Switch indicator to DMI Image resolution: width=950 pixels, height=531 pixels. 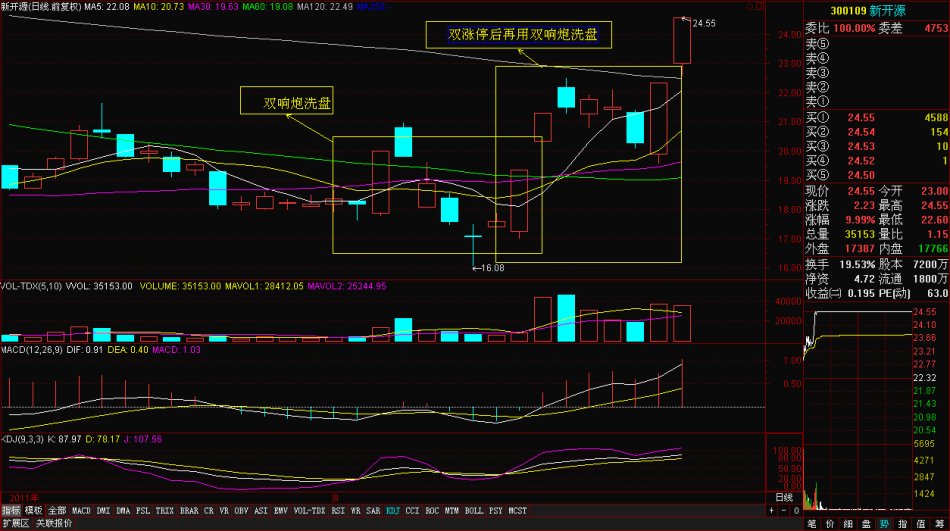104,511
